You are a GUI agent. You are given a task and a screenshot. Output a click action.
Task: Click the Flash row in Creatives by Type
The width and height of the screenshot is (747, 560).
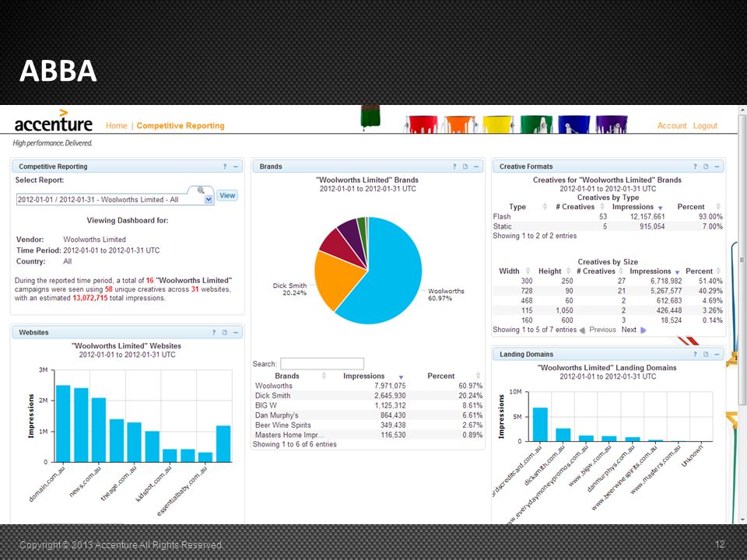point(608,217)
